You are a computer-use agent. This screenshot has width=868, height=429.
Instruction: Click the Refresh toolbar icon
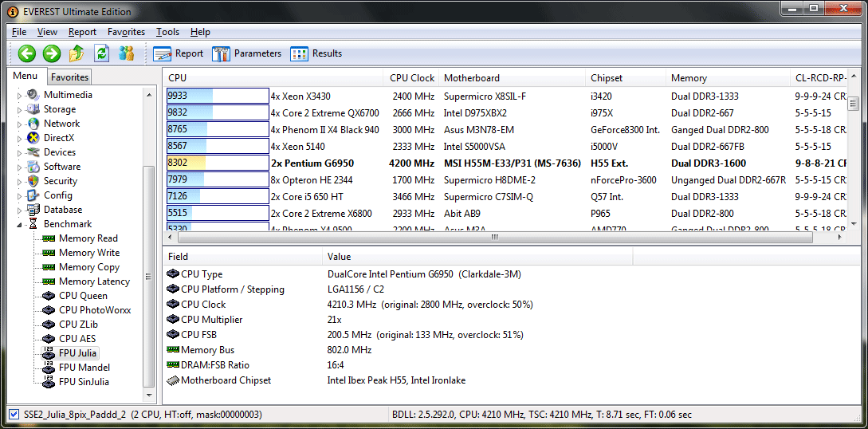(102, 53)
